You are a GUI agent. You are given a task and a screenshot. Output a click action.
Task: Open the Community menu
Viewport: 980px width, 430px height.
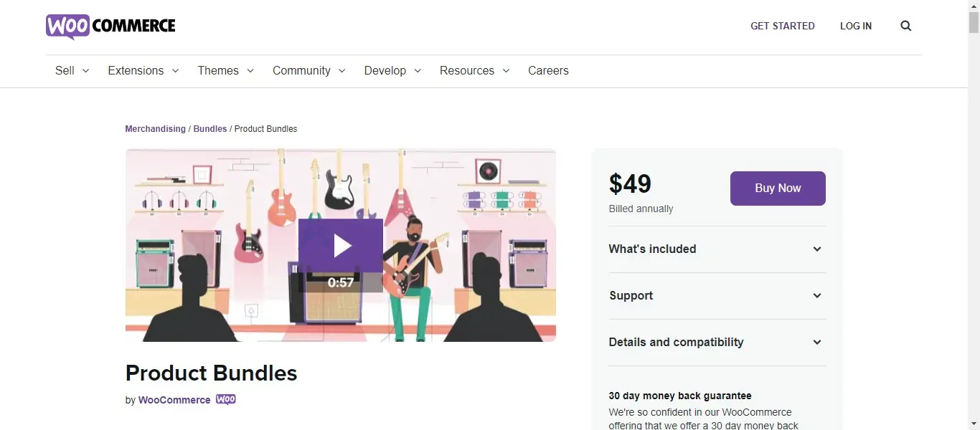tap(309, 70)
